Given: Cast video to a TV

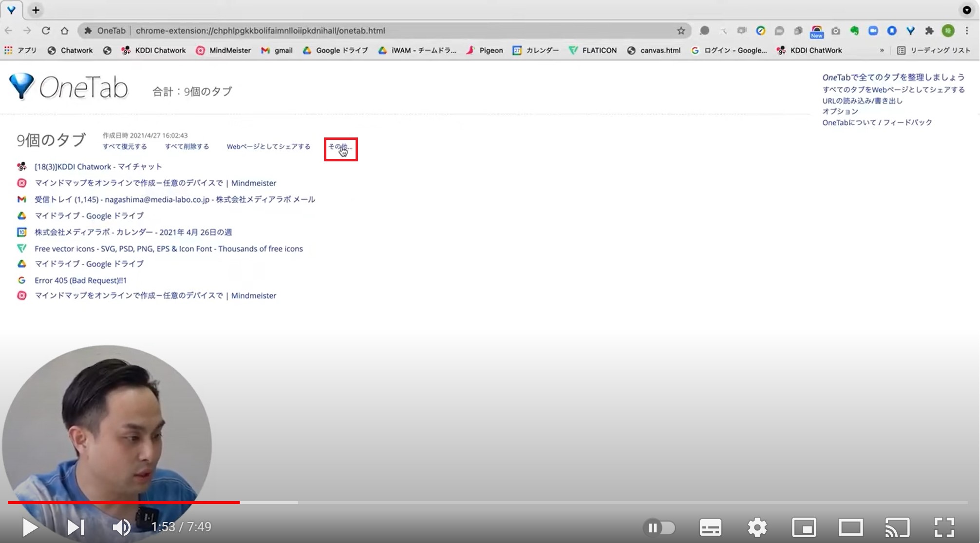Looking at the screenshot, I should pos(897,527).
